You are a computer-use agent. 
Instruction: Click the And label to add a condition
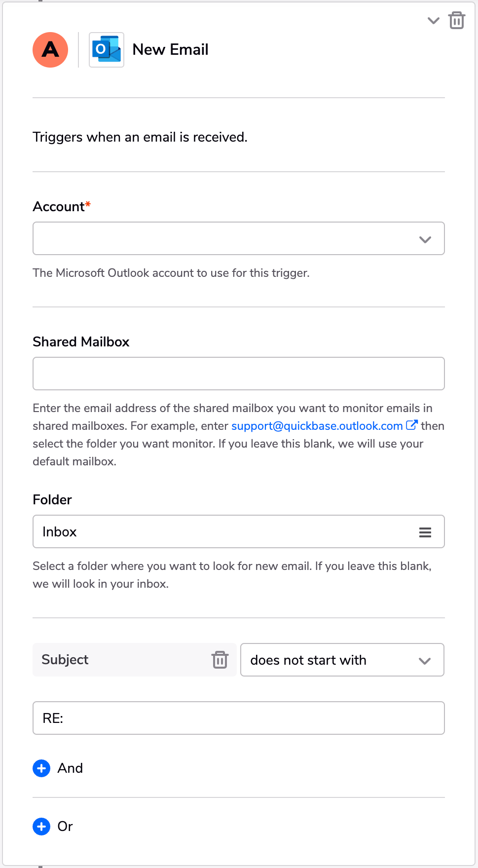click(70, 768)
